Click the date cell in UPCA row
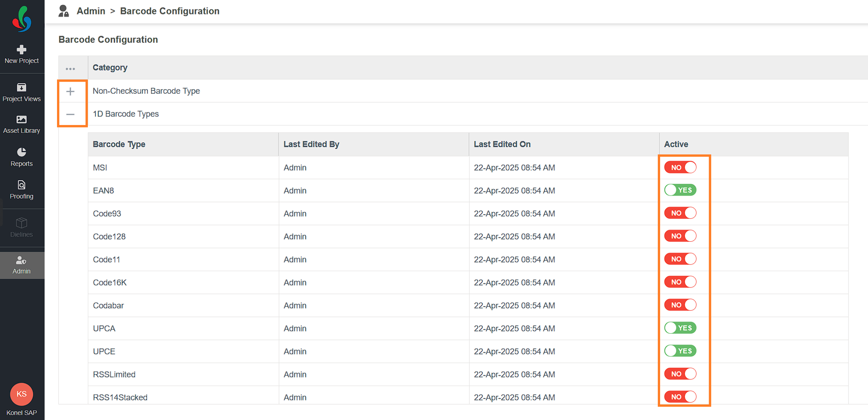 coord(564,329)
